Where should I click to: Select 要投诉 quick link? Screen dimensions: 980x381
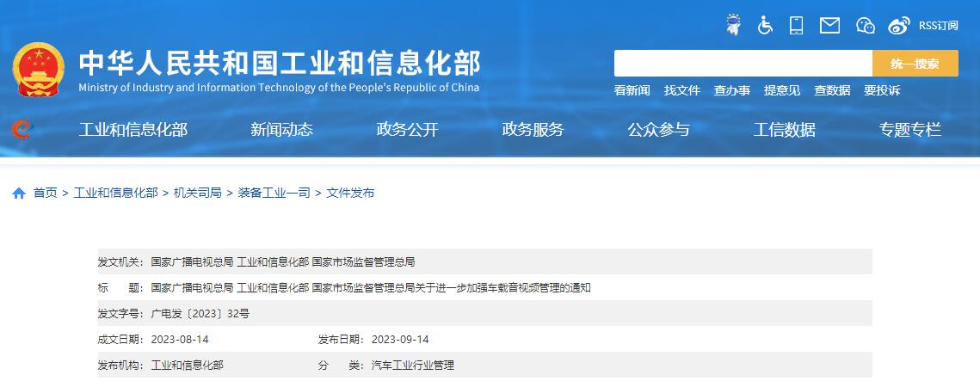coord(882,90)
